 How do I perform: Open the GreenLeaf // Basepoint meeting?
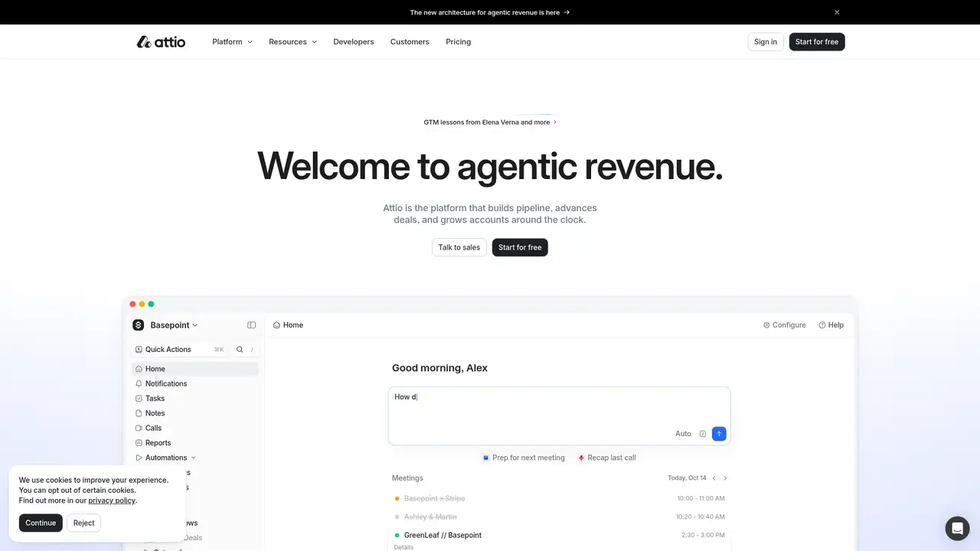pos(559,535)
